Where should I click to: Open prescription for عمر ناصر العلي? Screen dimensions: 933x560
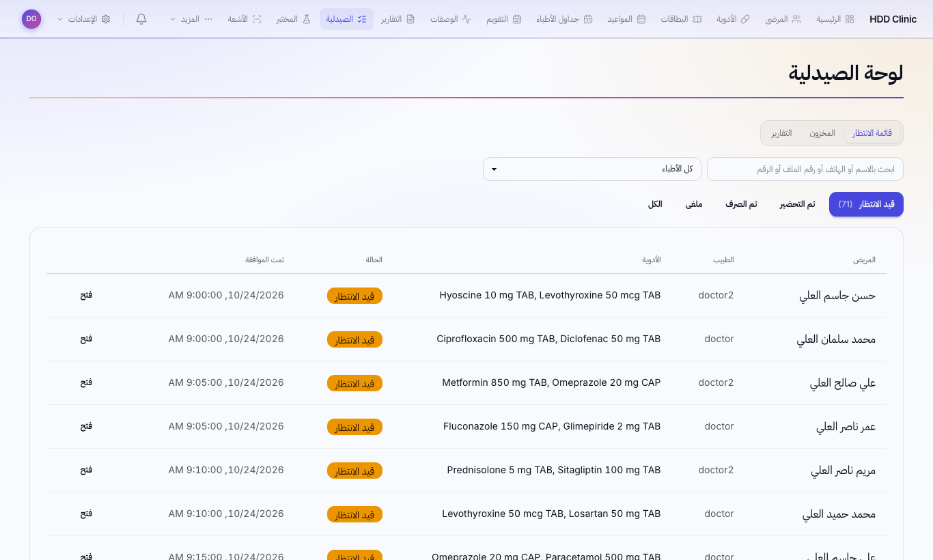[x=86, y=426]
